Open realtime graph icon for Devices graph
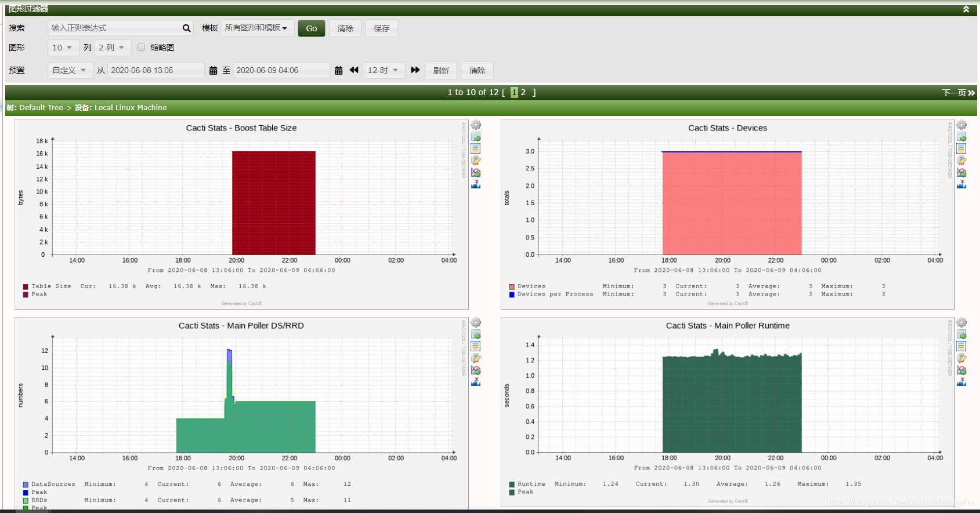 coord(961,173)
